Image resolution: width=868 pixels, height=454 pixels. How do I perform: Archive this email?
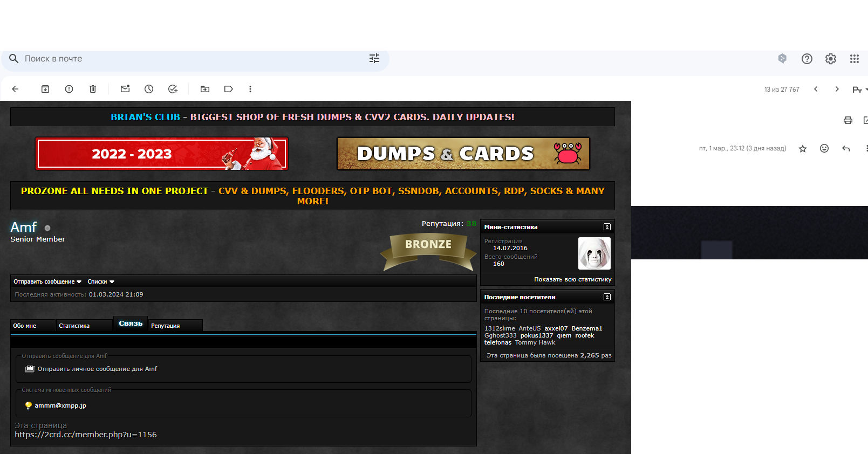pos(45,89)
